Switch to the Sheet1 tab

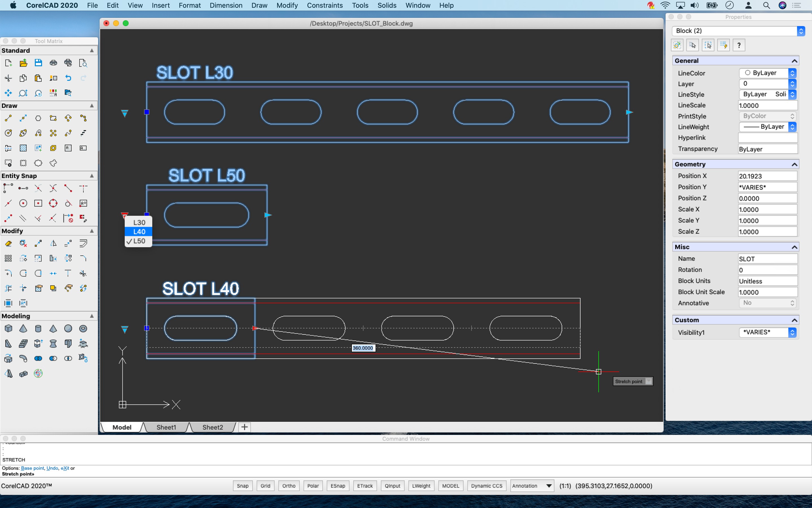click(166, 427)
